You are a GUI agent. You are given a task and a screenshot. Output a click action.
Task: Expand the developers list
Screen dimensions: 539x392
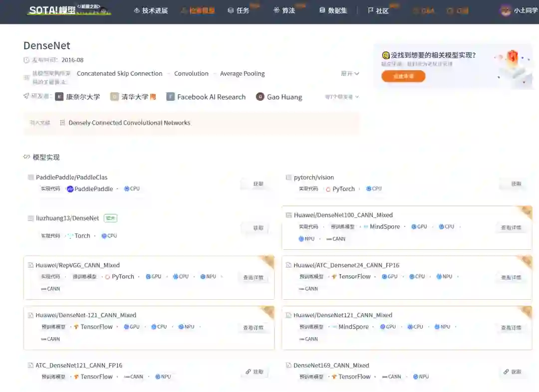point(342,97)
